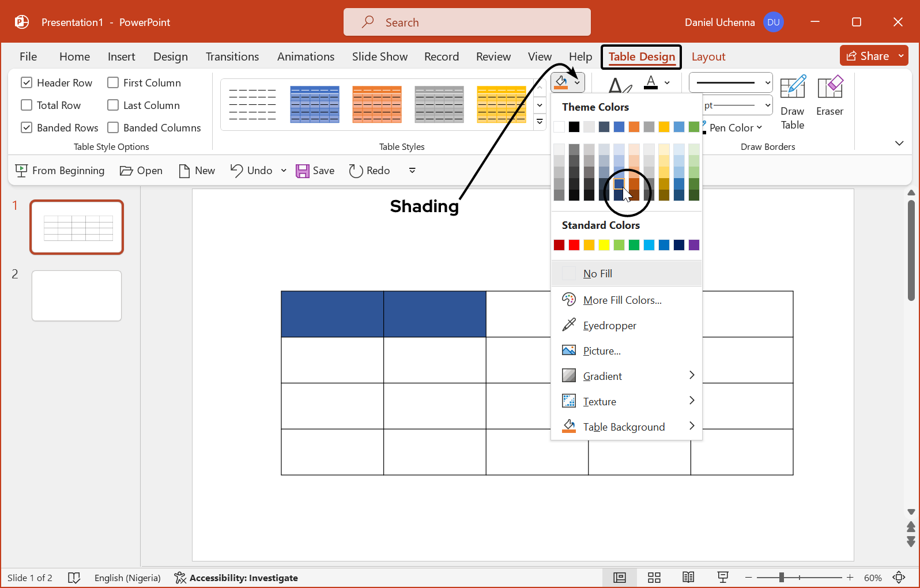Uncheck the Header Row checkbox
The height and width of the screenshot is (588, 920).
[x=27, y=83]
